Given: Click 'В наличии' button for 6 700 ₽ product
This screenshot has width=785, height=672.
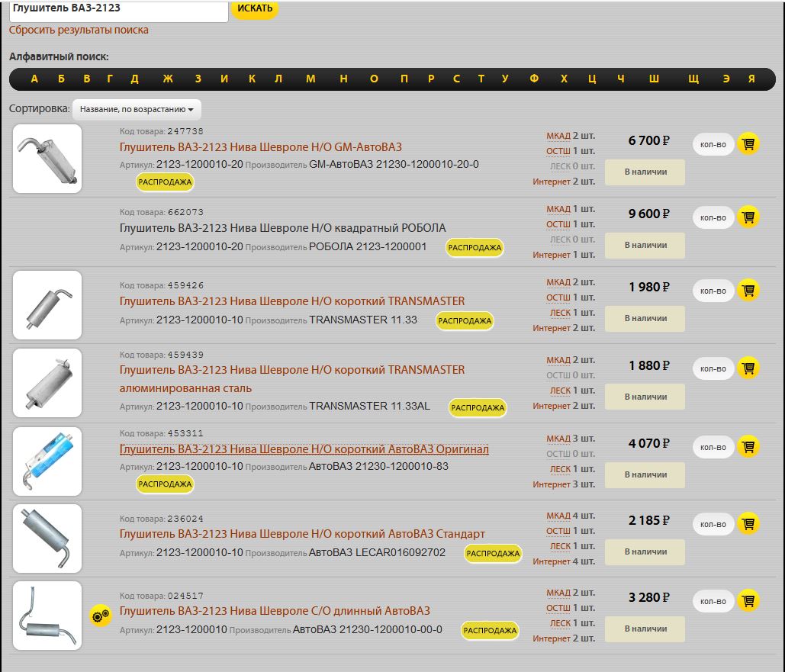Looking at the screenshot, I should [x=645, y=172].
